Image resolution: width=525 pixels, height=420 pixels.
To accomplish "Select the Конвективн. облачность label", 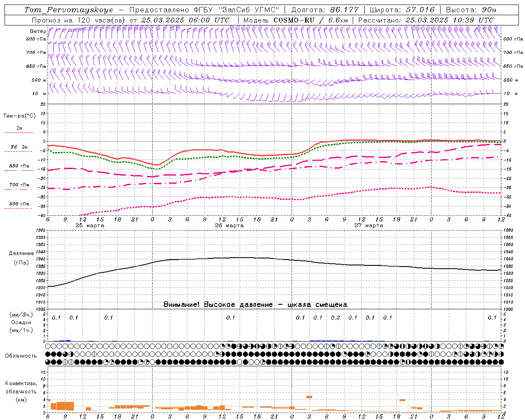I will (x=21, y=388).
